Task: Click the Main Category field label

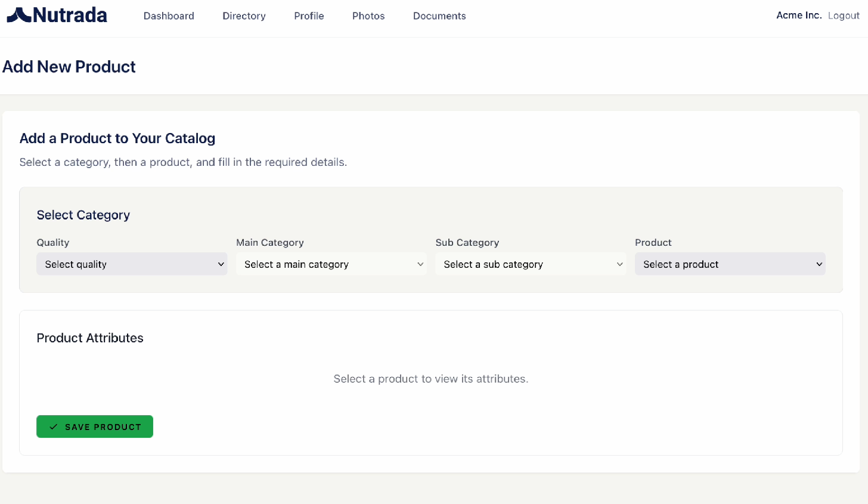Action: [270, 243]
